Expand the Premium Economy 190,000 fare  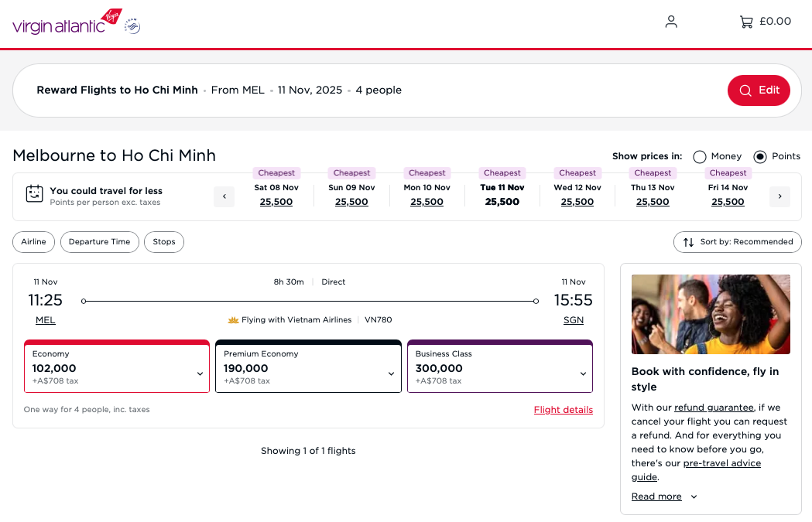click(309, 367)
